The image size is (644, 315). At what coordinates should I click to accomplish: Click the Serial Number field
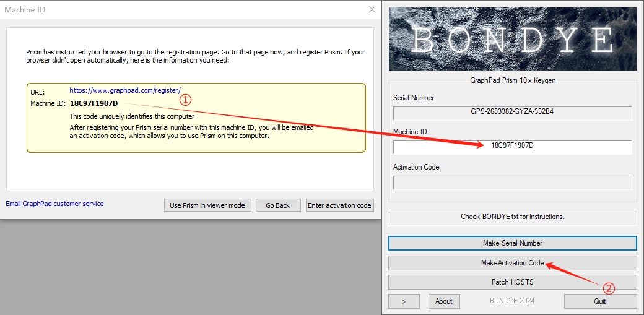512,113
